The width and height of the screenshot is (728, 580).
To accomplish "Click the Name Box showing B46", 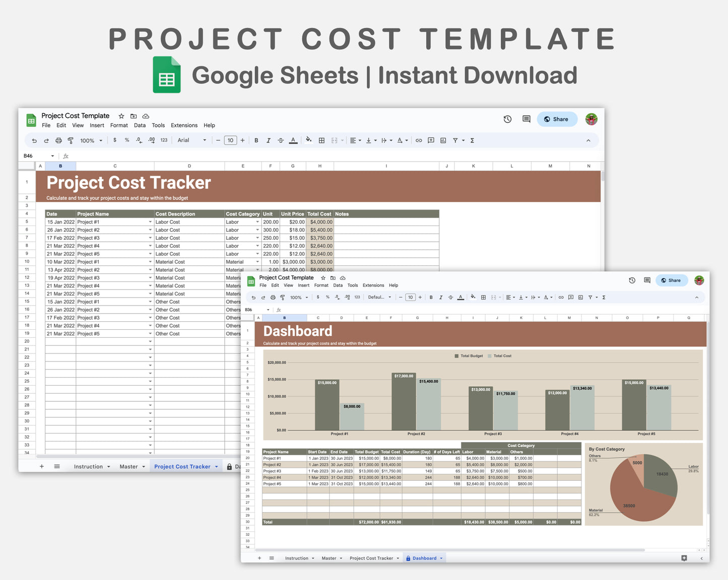I will click(x=35, y=156).
